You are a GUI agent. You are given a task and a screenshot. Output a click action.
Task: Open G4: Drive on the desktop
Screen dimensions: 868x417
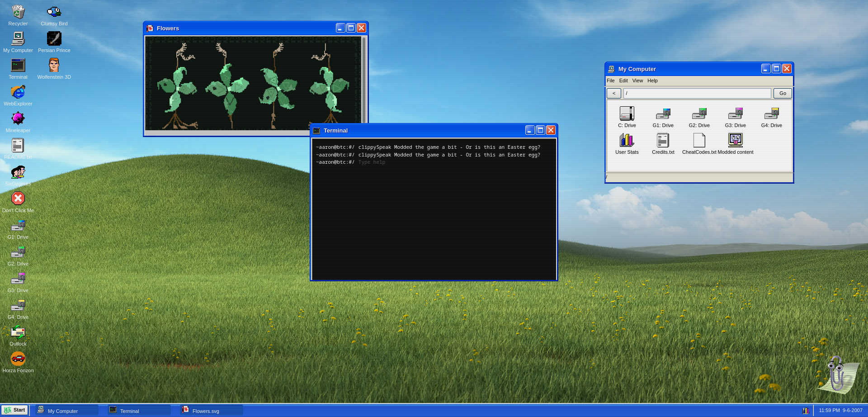(18, 309)
